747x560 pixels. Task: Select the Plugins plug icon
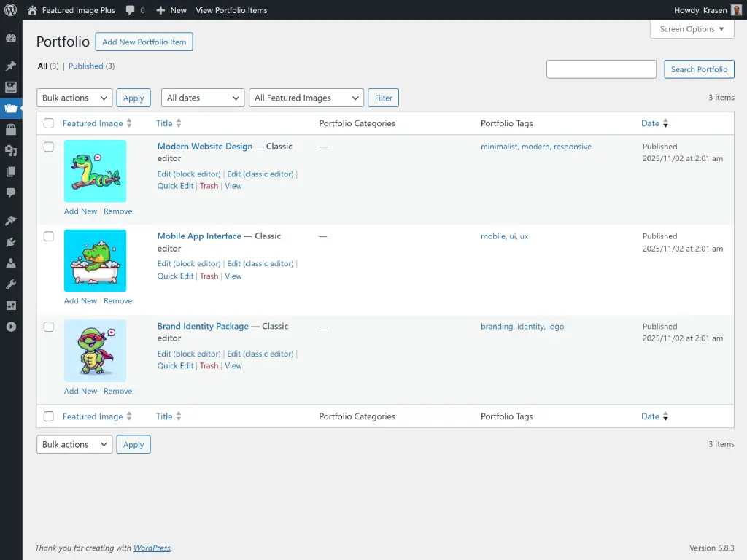[11, 243]
